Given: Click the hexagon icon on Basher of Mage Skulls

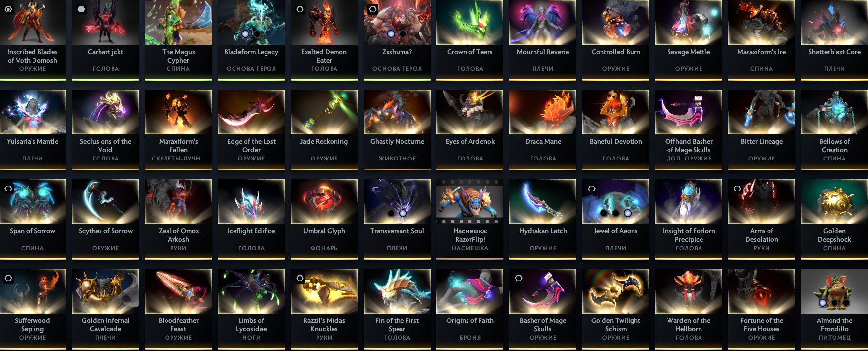Looking at the screenshot, I should click(519, 278).
